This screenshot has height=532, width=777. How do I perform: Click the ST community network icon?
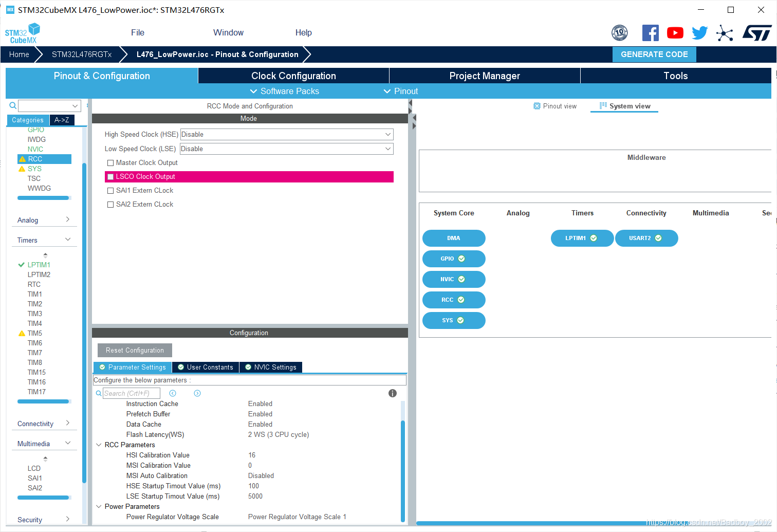pos(725,33)
